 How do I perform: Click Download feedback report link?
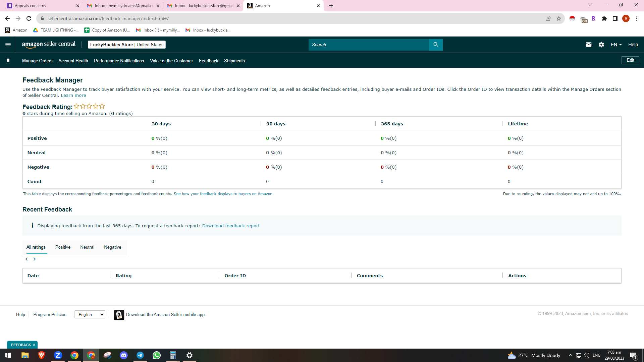tap(231, 226)
